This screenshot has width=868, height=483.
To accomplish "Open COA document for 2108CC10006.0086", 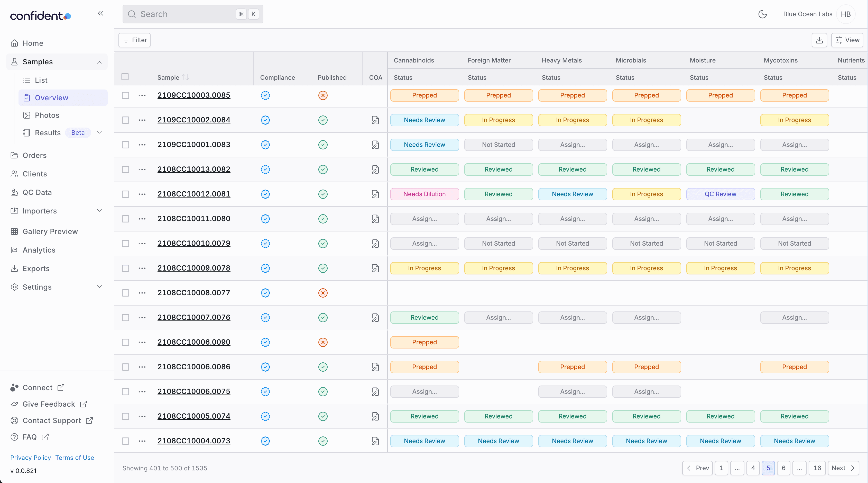I will pyautogui.click(x=375, y=367).
